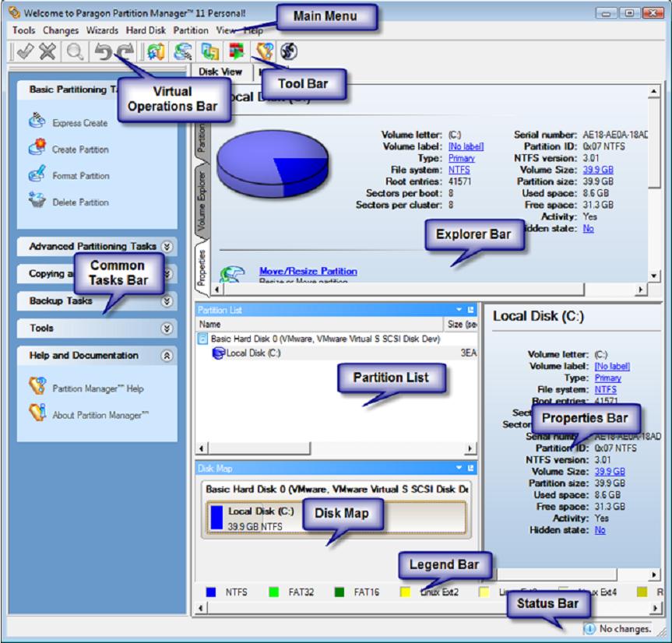Click the dark green FAT16 legend swatch

pos(340,592)
